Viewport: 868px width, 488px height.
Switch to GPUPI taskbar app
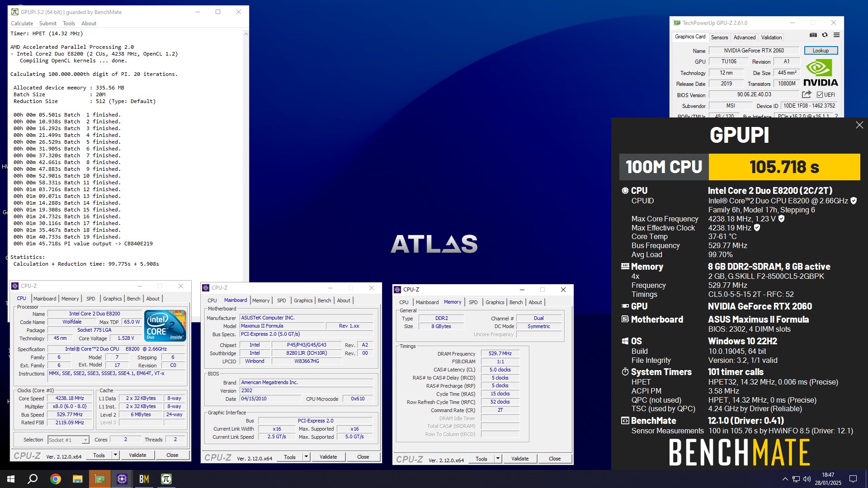coord(166,479)
